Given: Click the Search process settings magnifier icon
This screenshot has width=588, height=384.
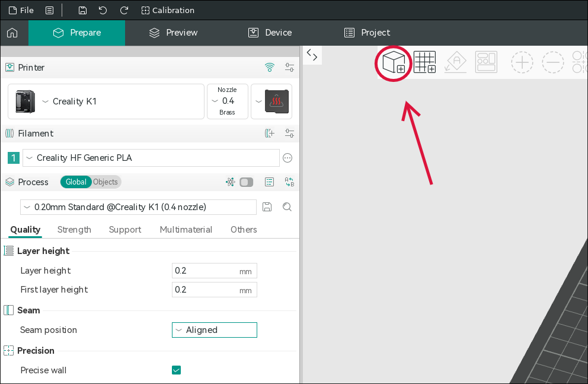Looking at the screenshot, I should (287, 207).
